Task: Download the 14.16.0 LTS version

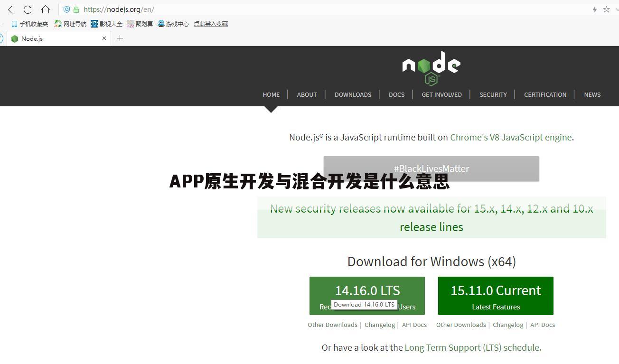Action: pos(367,296)
